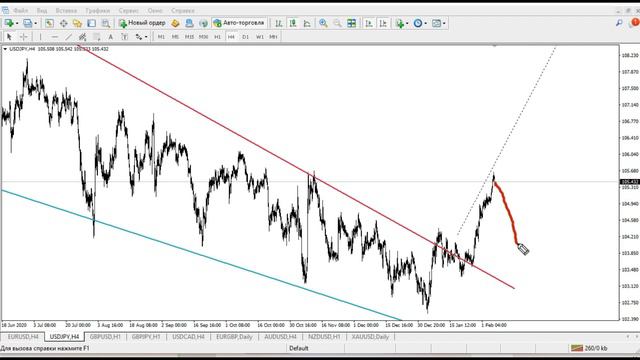Select the trendline drawing tool
The image size is (640, 360).
tap(68, 37)
